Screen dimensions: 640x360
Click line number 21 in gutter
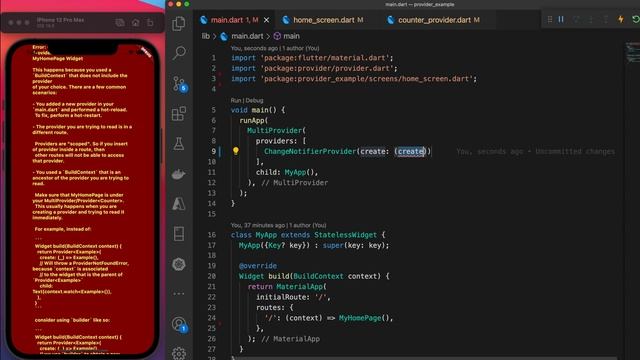[211, 287]
